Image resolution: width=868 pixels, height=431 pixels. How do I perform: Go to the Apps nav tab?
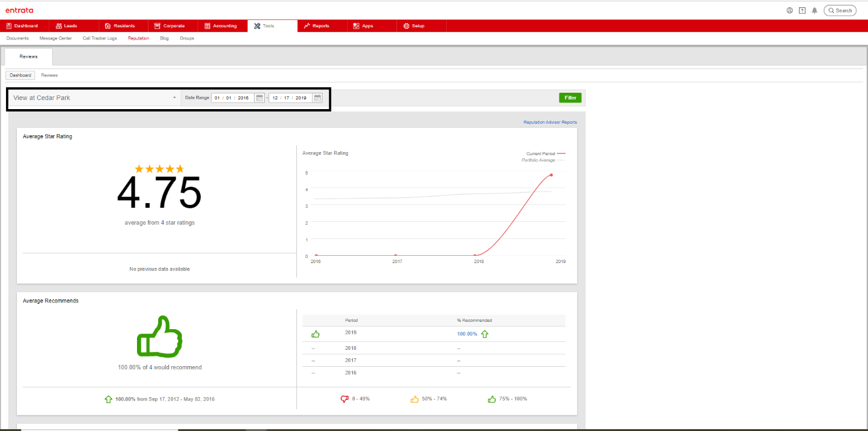[x=372, y=26]
